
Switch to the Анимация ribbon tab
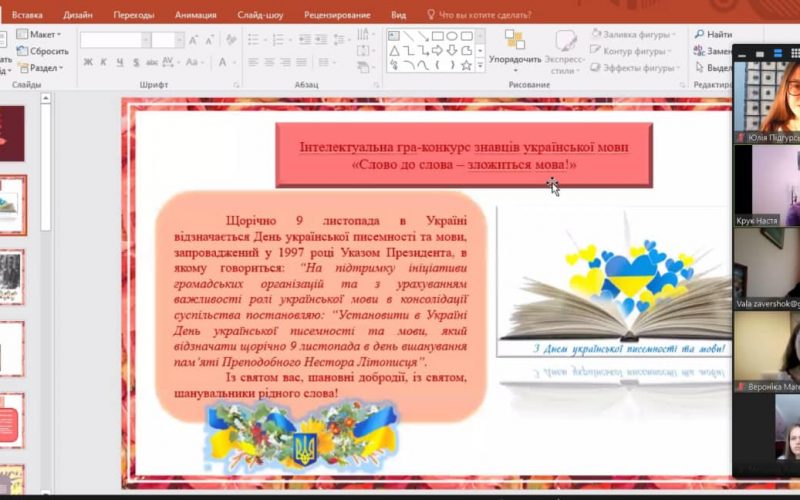pos(195,15)
